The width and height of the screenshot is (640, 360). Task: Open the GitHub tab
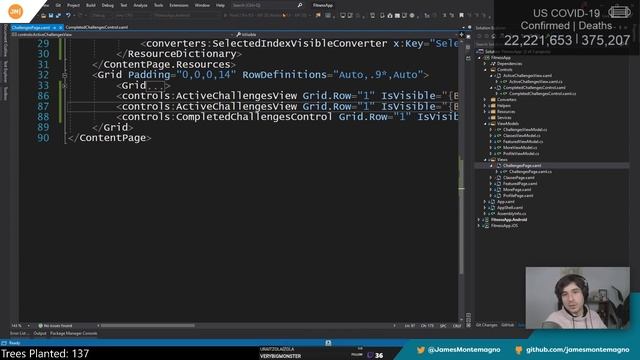point(507,325)
